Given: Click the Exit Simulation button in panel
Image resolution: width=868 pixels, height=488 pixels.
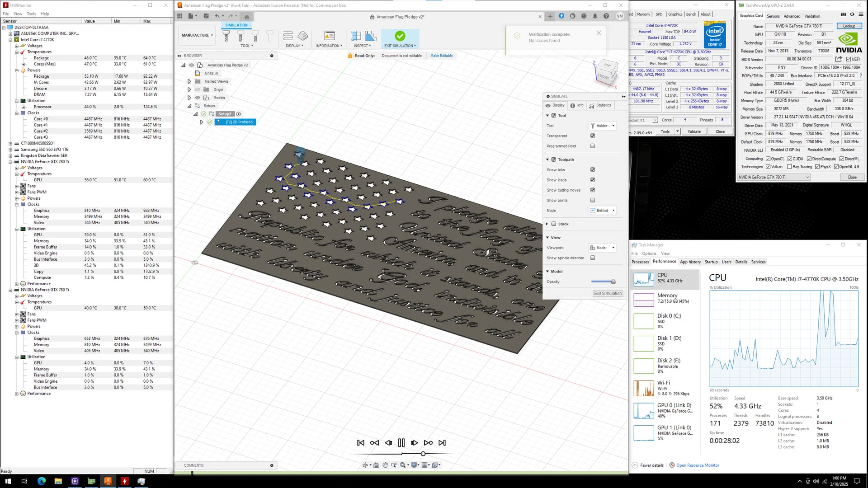Looking at the screenshot, I should pyautogui.click(x=608, y=293).
